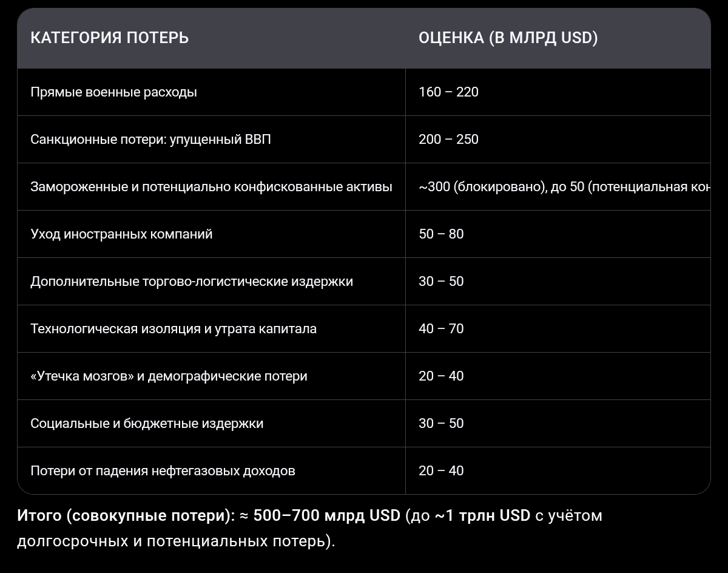Click the «Категория потерь» column header
Image resolution: width=728 pixels, height=573 pixels.
[x=109, y=38]
